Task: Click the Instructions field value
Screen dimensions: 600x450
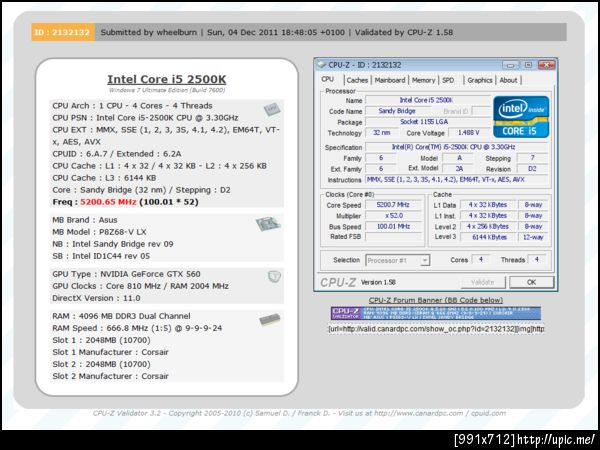Action: 457,179
